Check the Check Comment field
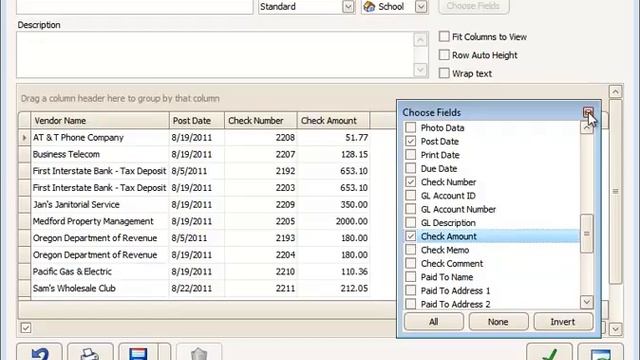The height and width of the screenshot is (360, 640). (411, 263)
